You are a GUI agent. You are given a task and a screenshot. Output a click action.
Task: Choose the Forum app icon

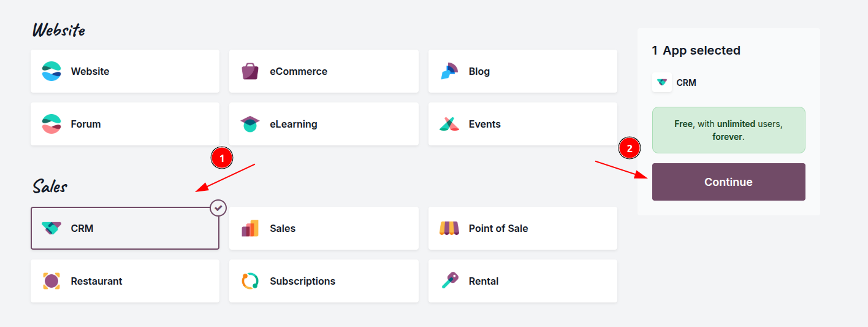(x=51, y=124)
